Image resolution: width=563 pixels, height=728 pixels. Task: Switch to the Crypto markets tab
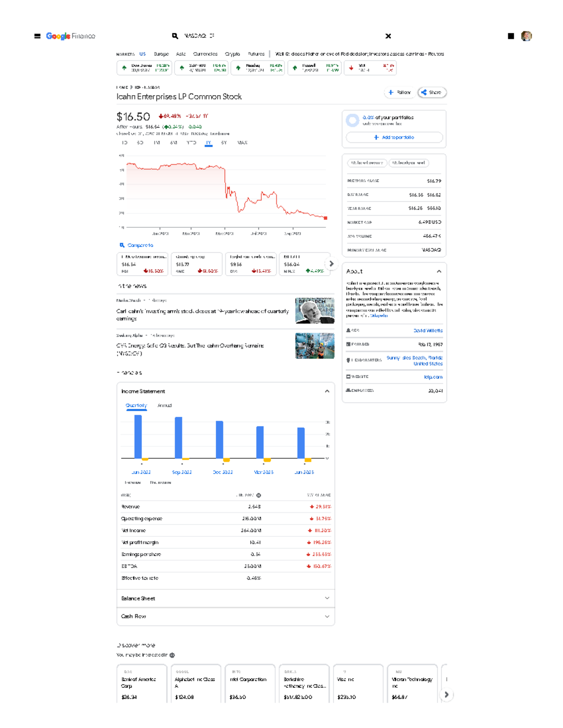click(x=232, y=54)
